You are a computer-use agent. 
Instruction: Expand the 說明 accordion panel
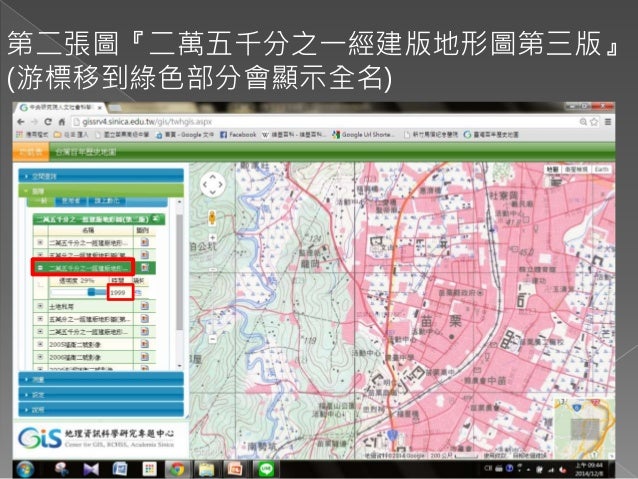pyautogui.click(x=101, y=409)
